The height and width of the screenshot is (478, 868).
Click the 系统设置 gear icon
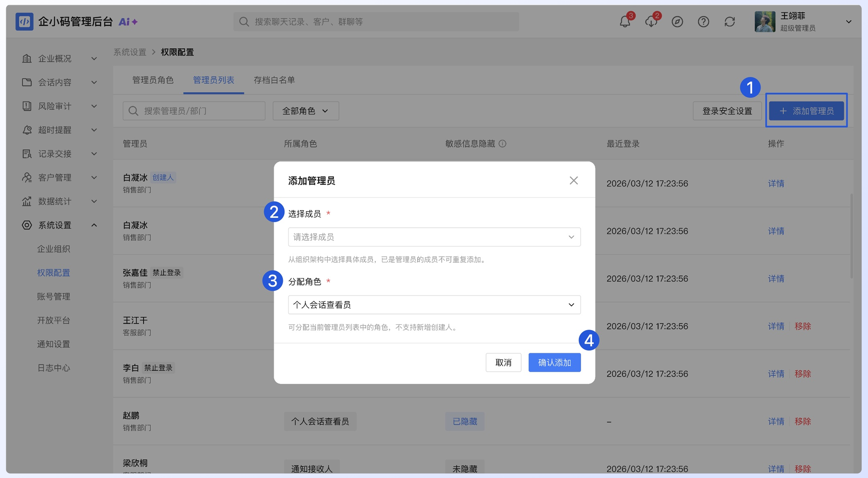(27, 225)
